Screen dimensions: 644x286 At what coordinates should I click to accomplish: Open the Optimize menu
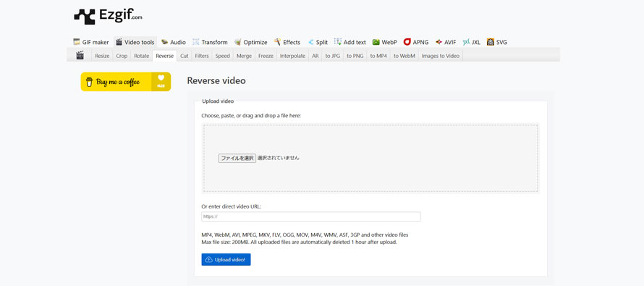(251, 42)
